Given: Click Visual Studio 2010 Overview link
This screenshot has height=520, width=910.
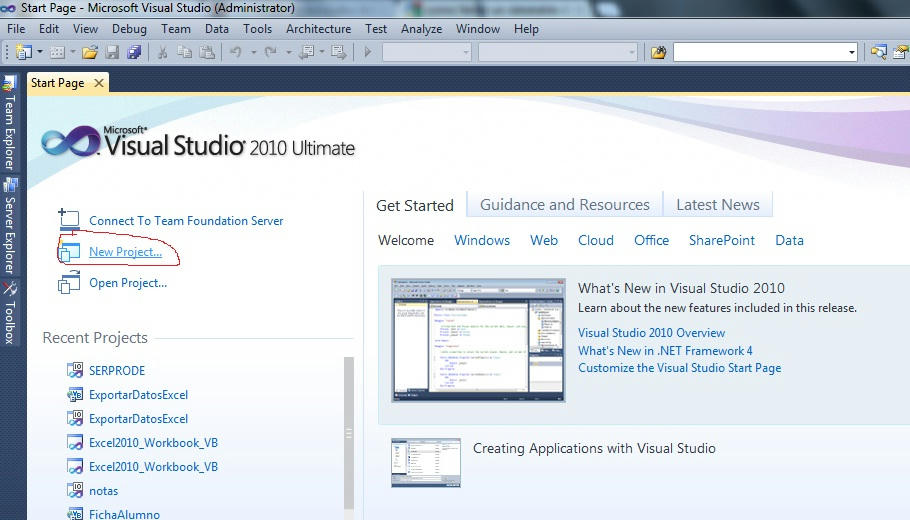Looking at the screenshot, I should 651,333.
